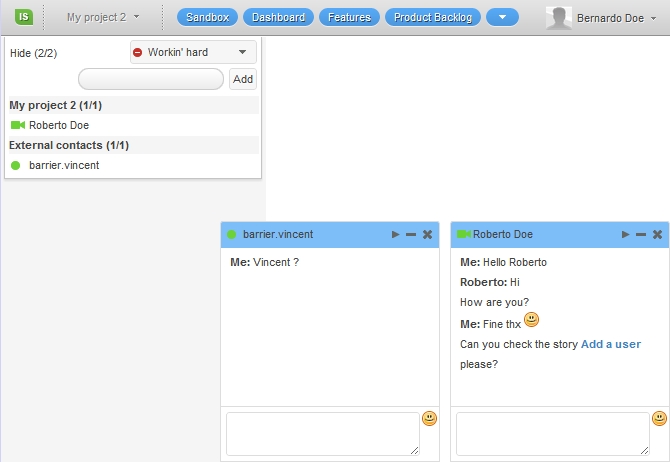Open the Product Backlog tab
This screenshot has height=462, width=670.
(433, 18)
